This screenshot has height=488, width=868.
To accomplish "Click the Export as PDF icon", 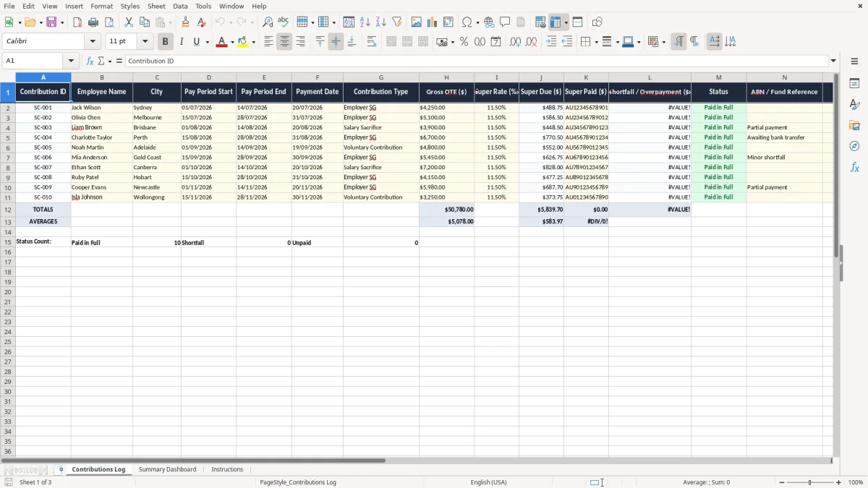I will pyautogui.click(x=77, y=22).
